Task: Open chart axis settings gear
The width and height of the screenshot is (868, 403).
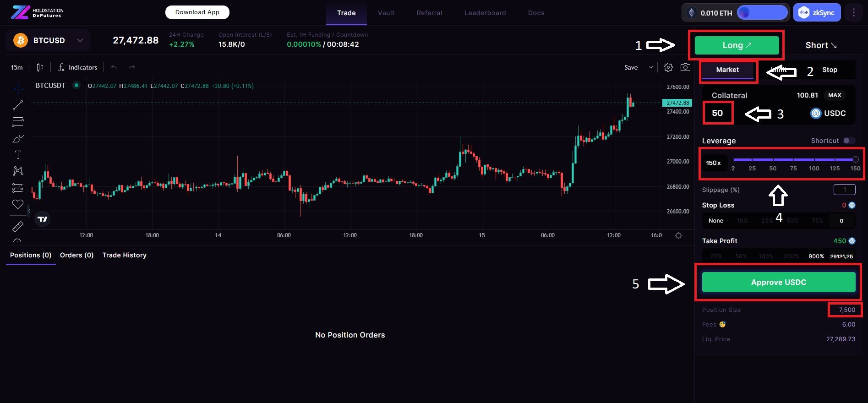Action: [x=678, y=235]
